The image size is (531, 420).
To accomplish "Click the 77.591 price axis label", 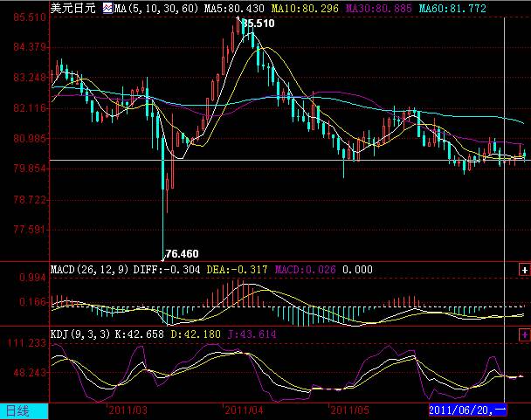I will click(30, 230).
